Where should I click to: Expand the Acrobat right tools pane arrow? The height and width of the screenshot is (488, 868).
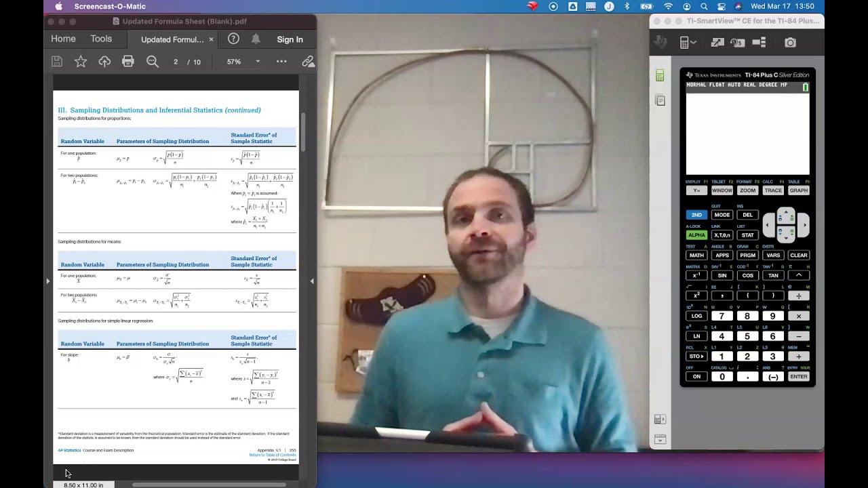click(312, 281)
